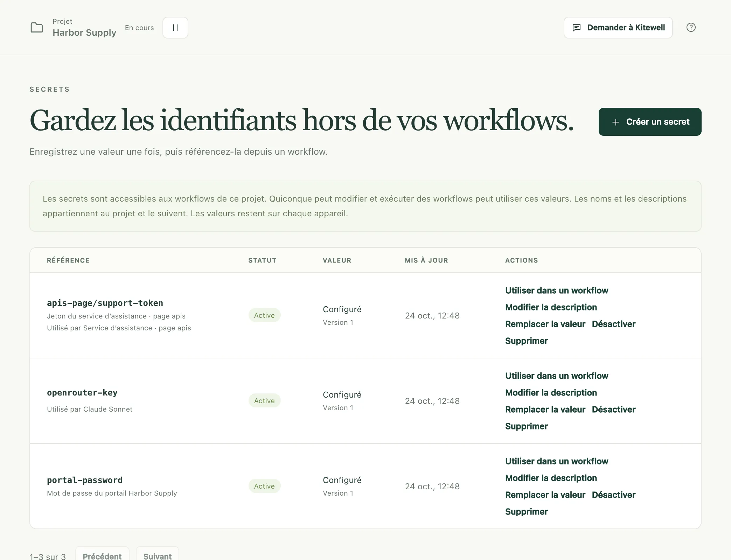Viewport: 731px width, 560px height.
Task: Edit description of portal-password
Action: [x=551, y=478]
